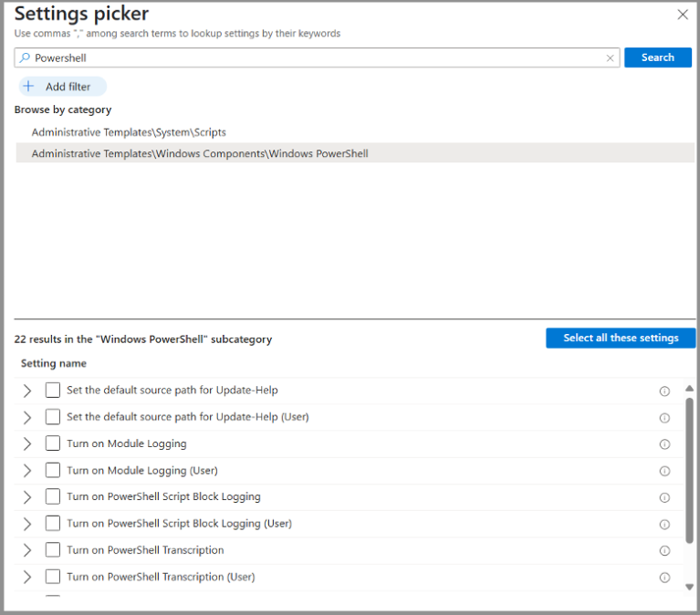The image size is (700, 615).
Task: Click info icon for Module Logging (User)
Action: click(x=664, y=471)
